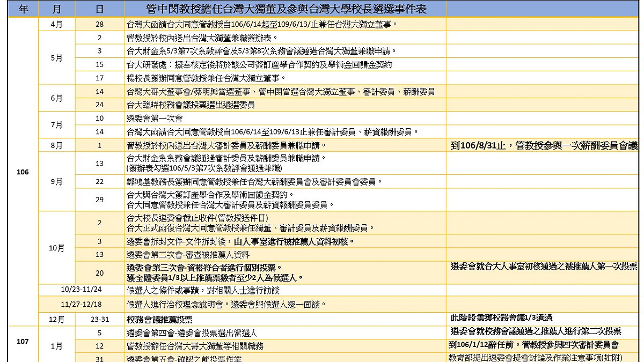The width and height of the screenshot is (644, 362).
Task: Select the year cell '106'
Action: (x=24, y=172)
